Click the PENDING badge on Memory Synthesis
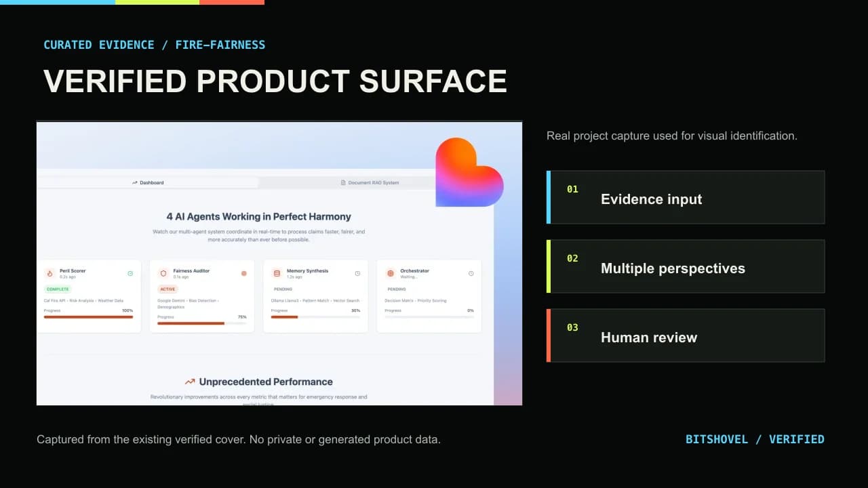Viewport: 868px width, 488px height. pos(283,289)
